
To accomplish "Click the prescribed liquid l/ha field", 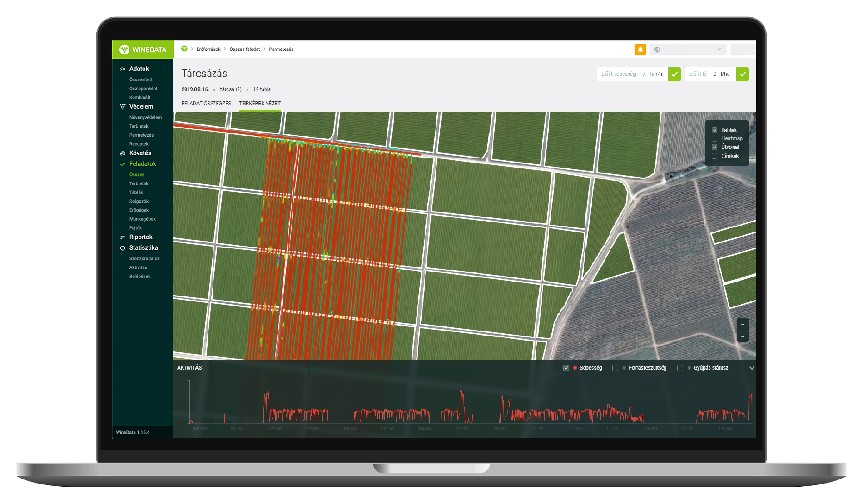I will tap(710, 74).
